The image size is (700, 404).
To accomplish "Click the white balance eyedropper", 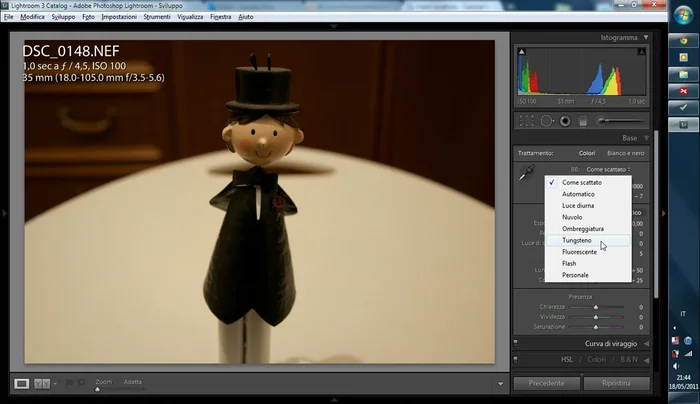I will [x=525, y=174].
